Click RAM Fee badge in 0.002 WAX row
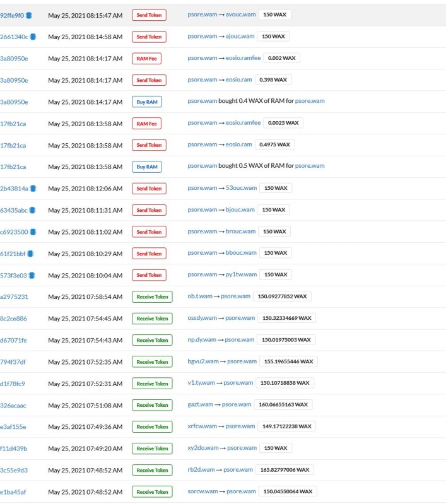This screenshot has width=446, height=504. tap(146, 59)
